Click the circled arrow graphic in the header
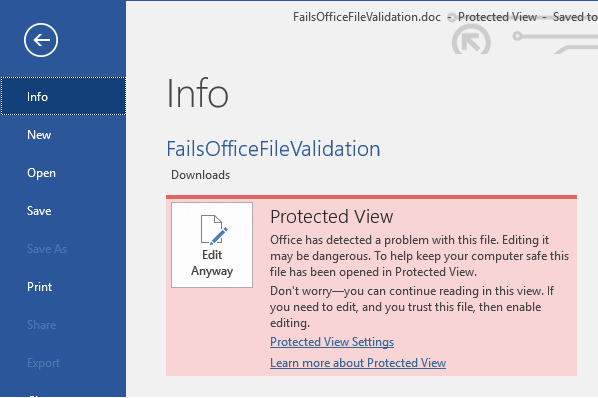The image size is (598, 398). click(471, 40)
